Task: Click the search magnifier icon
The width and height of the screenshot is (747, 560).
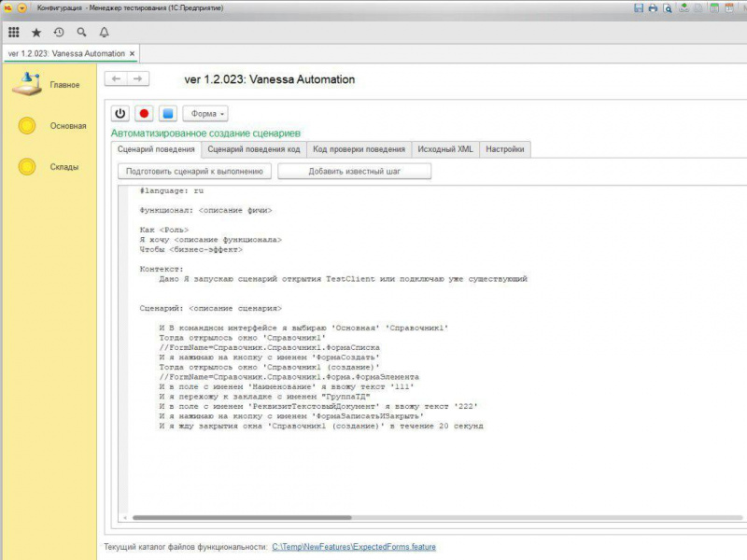Action: 81,32
